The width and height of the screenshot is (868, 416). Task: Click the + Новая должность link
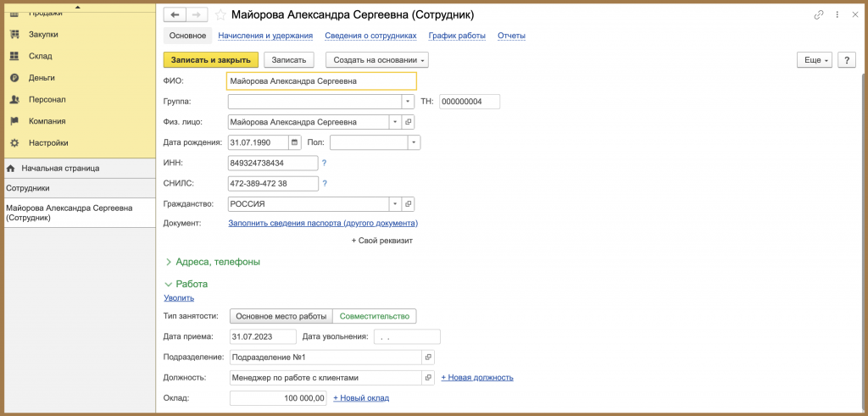(477, 378)
